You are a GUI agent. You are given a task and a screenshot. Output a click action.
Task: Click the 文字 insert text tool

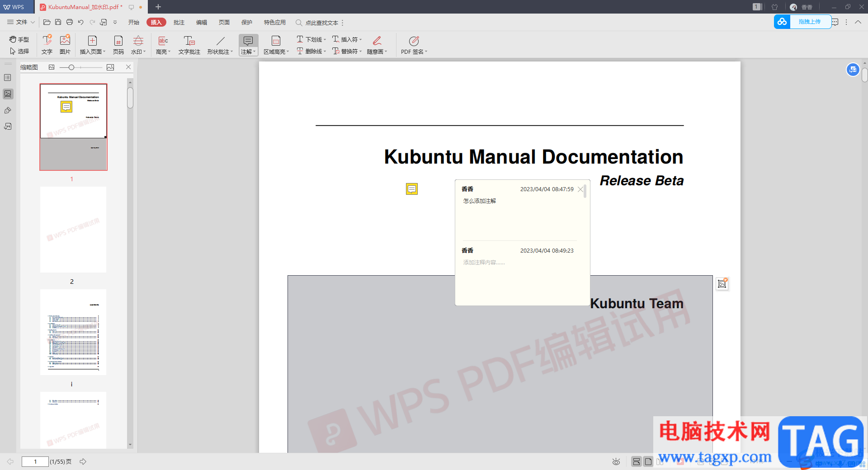(47, 45)
